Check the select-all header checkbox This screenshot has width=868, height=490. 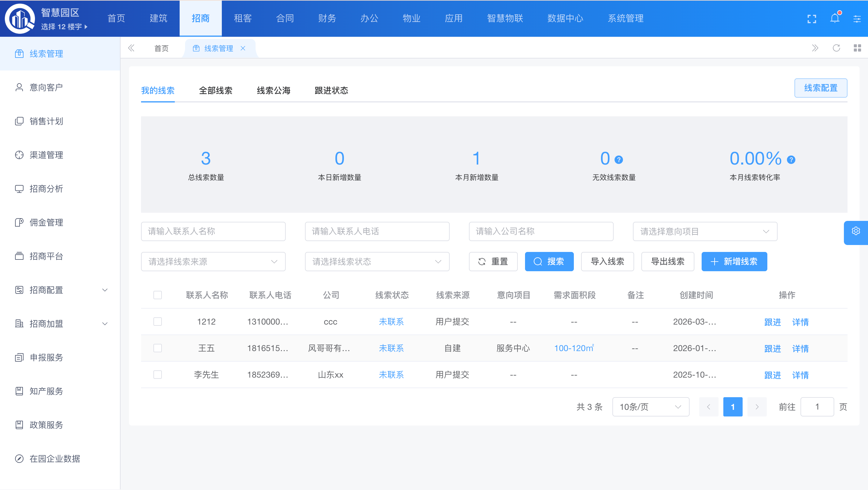click(x=157, y=295)
